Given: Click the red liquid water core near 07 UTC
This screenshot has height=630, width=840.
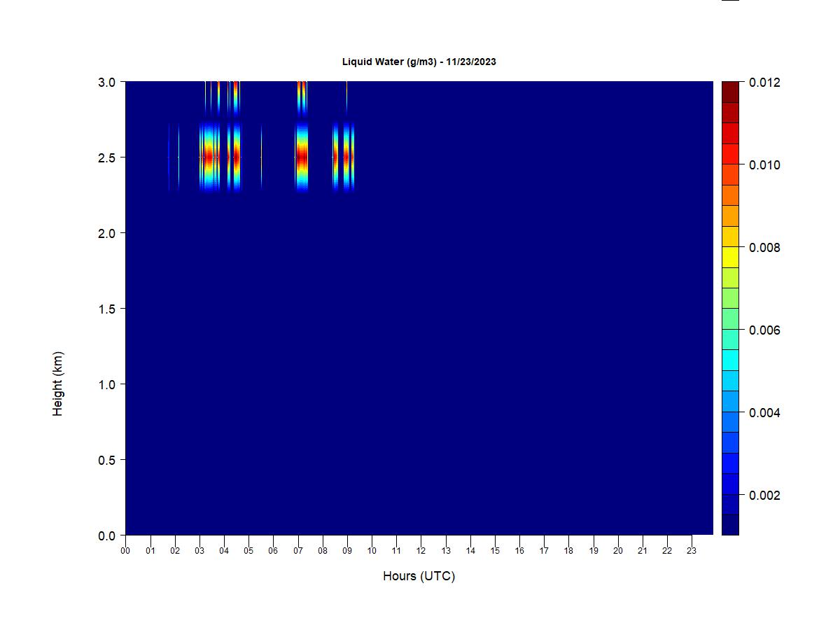Looking at the screenshot, I should click(x=302, y=157).
